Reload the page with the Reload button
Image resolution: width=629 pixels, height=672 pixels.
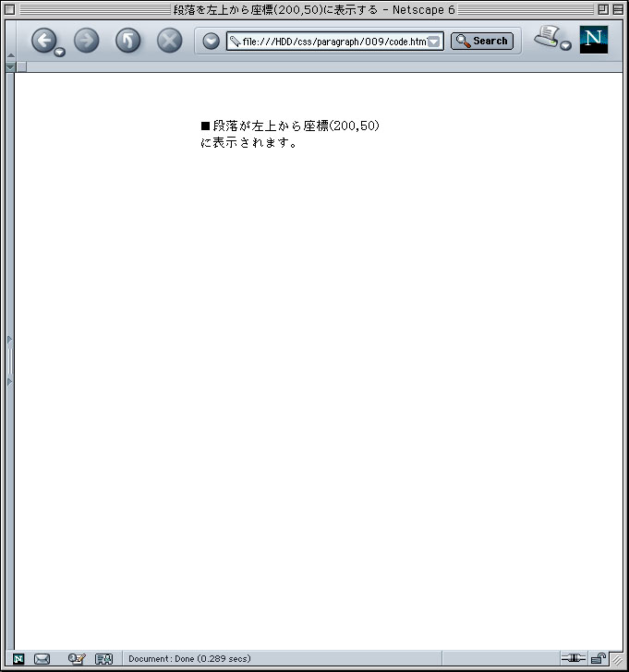pos(127,41)
